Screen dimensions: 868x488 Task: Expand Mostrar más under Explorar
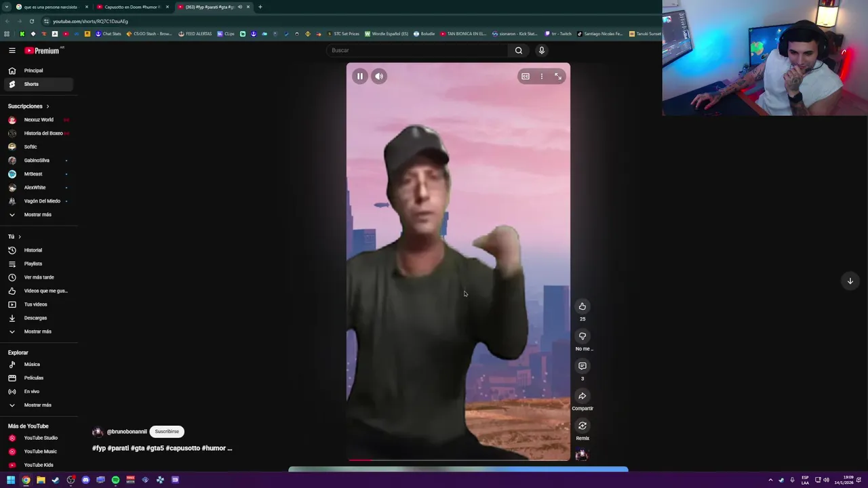[x=37, y=405]
